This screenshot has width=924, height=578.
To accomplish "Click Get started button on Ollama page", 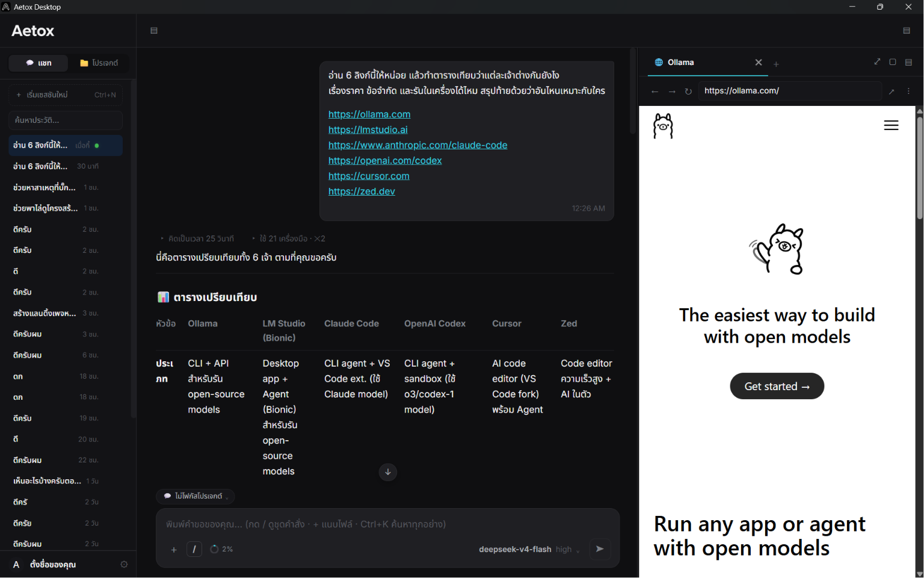I will [x=777, y=386].
